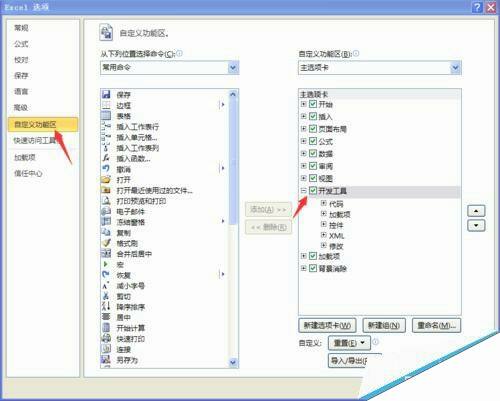Select the 保存 floppy disk icon in command list
The width and height of the screenshot is (500, 401).
click(x=106, y=94)
